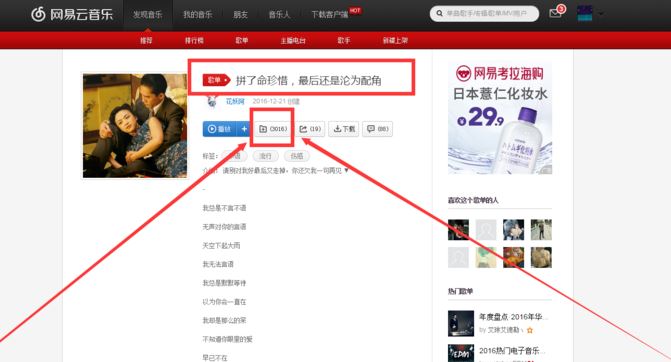Go to the 朋友 tab
This screenshot has width=671, height=362.
click(240, 15)
